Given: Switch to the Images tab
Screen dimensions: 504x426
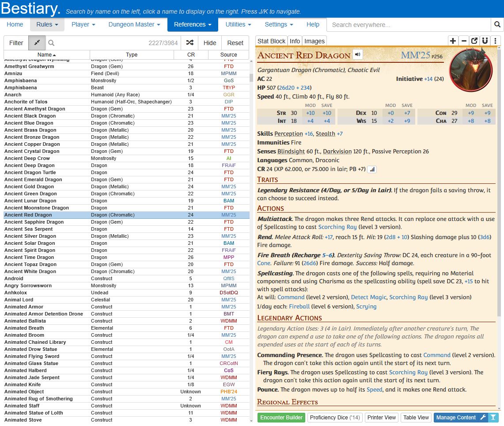Looking at the screenshot, I should click(315, 41).
